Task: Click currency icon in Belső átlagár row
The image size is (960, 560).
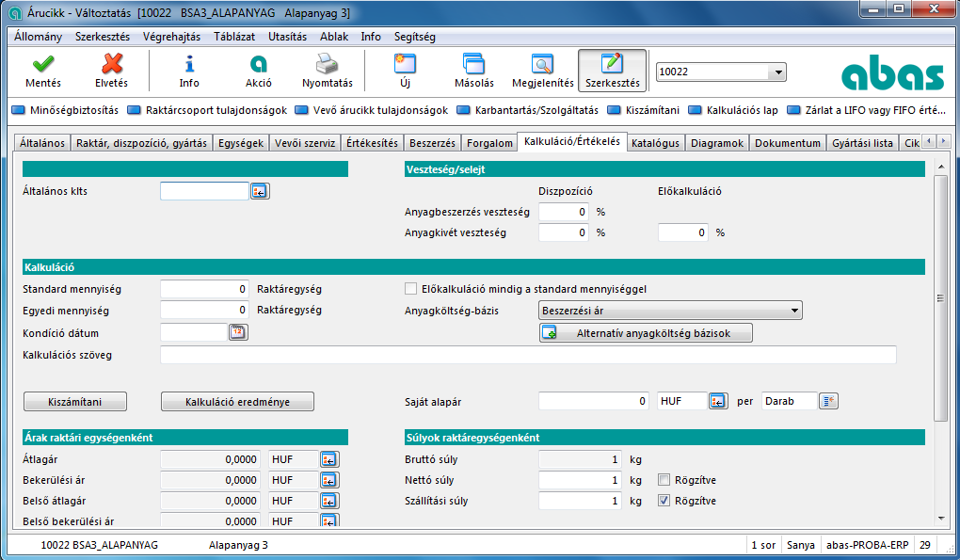Action: [x=329, y=502]
